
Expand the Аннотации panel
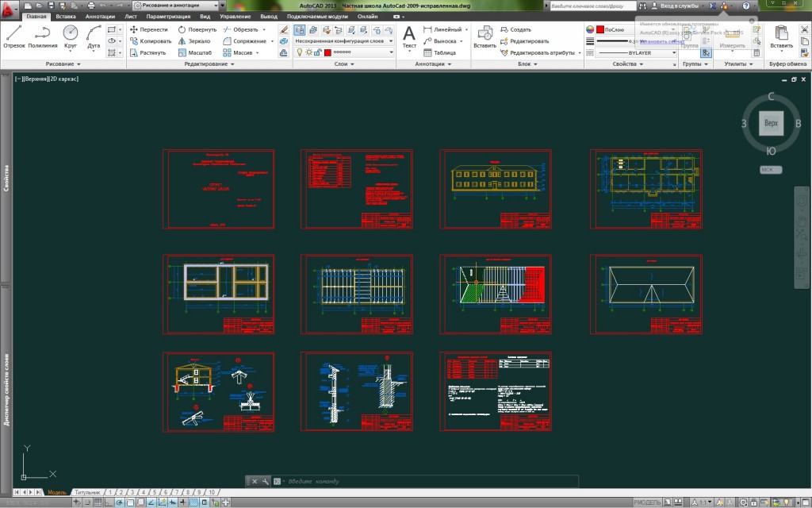(434, 63)
